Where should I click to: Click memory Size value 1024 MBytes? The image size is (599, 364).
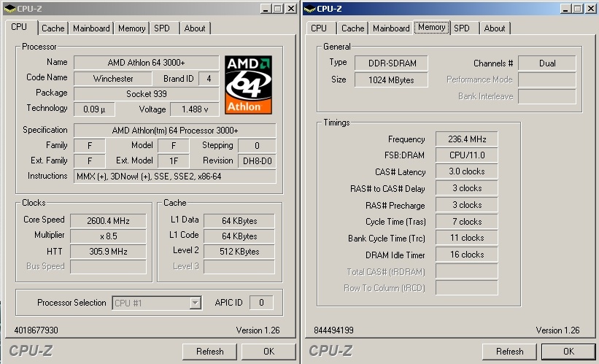(x=392, y=80)
